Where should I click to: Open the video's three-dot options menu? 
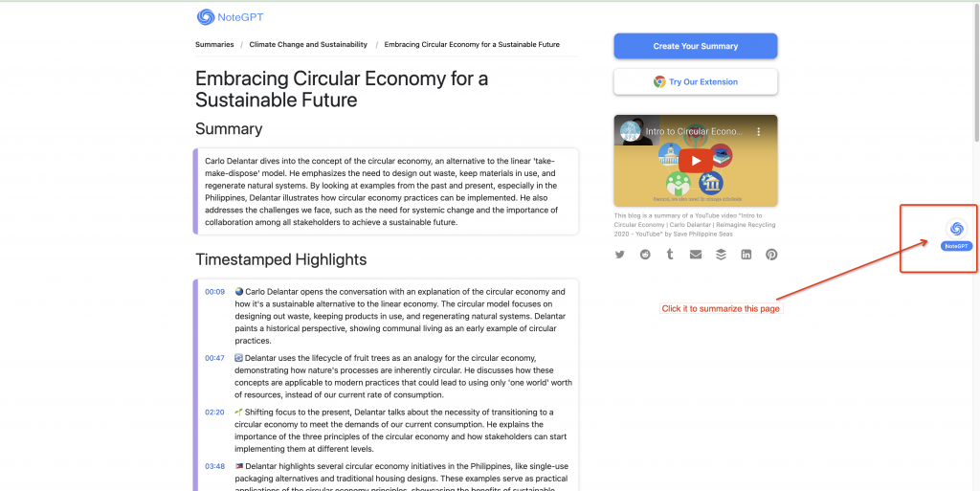(x=759, y=132)
